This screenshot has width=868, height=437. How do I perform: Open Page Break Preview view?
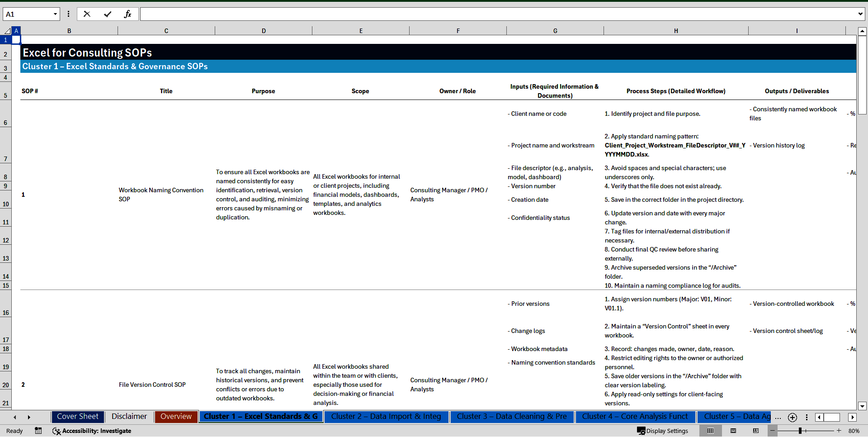click(x=756, y=431)
